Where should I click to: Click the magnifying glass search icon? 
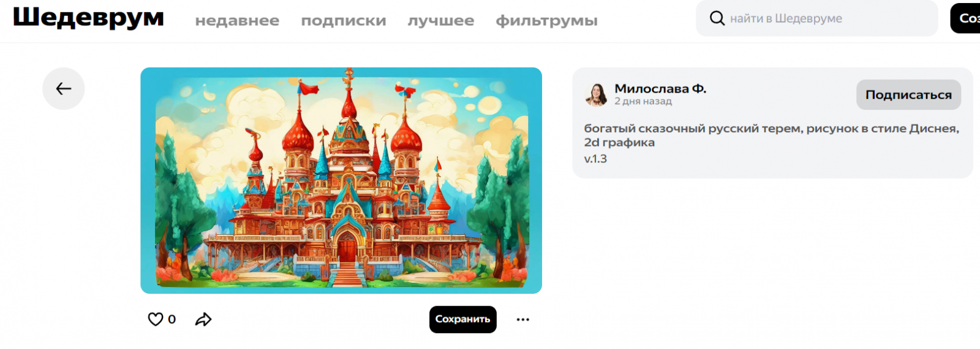coord(717,18)
